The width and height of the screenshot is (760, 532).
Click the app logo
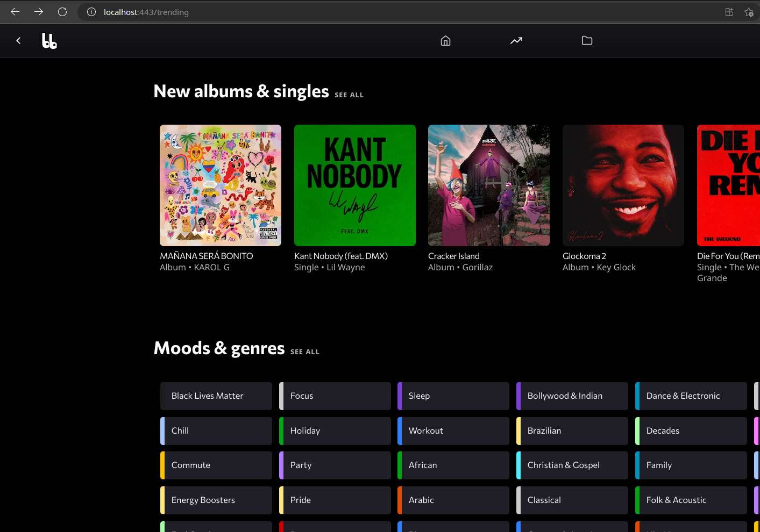(x=49, y=41)
